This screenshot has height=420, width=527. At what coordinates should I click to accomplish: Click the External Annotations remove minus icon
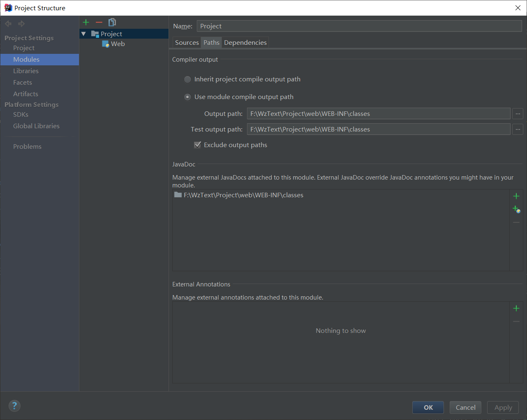(x=516, y=321)
